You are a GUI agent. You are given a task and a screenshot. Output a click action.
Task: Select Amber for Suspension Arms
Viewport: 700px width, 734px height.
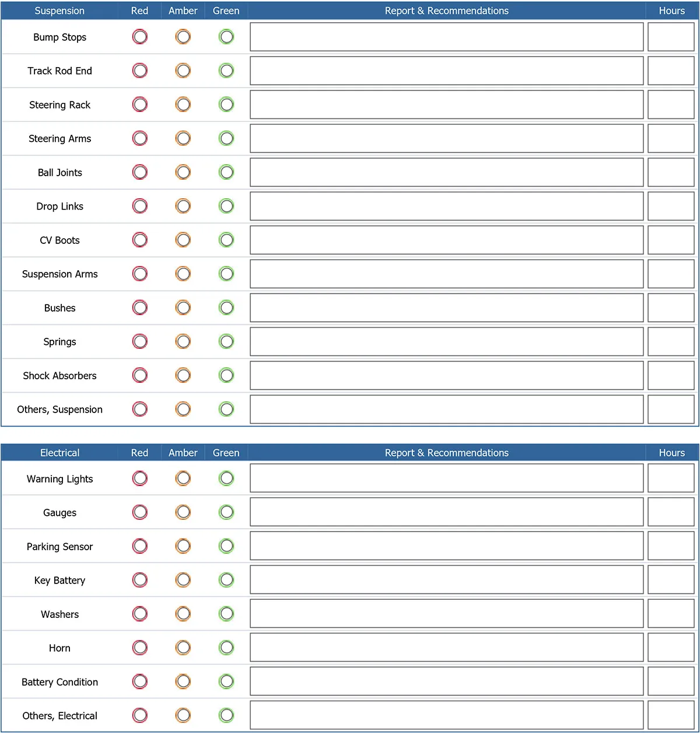click(x=183, y=274)
